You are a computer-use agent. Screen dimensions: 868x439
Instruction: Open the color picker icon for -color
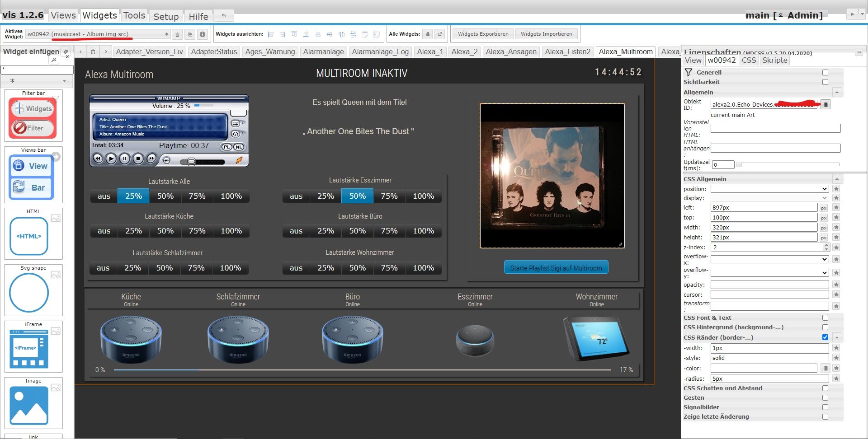pyautogui.click(x=825, y=369)
